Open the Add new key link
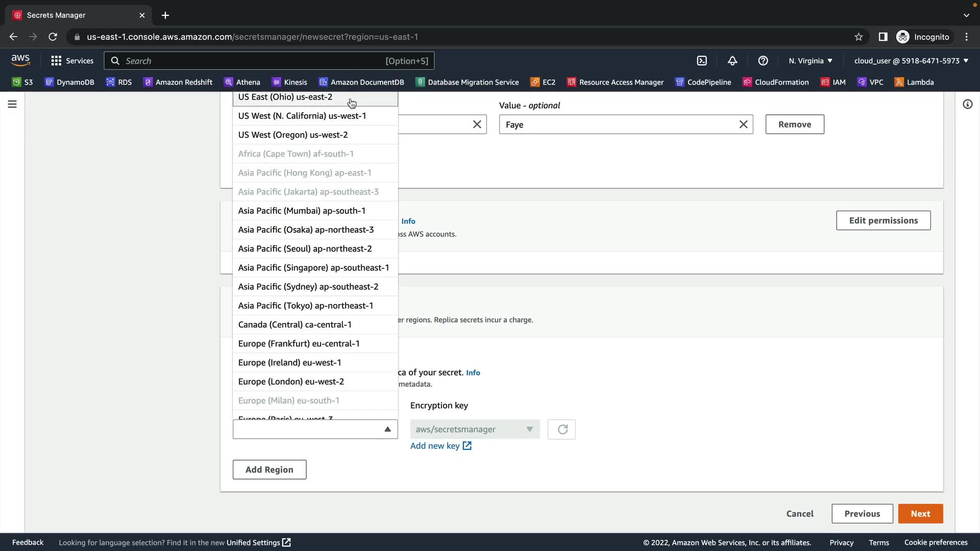The width and height of the screenshot is (980, 551). pyautogui.click(x=440, y=446)
